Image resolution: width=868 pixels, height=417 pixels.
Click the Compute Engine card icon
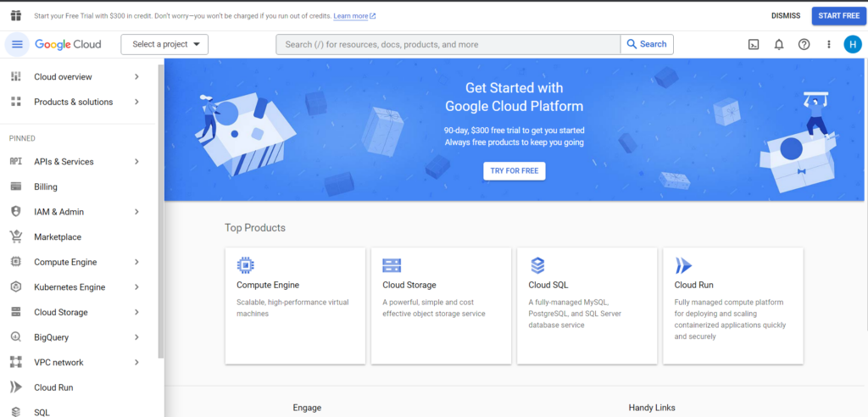coord(246,264)
